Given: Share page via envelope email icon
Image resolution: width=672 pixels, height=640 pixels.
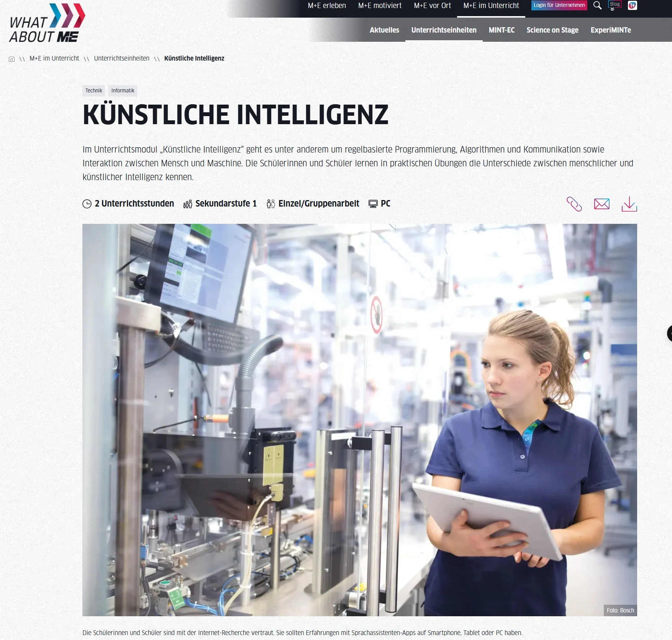Looking at the screenshot, I should tap(602, 204).
